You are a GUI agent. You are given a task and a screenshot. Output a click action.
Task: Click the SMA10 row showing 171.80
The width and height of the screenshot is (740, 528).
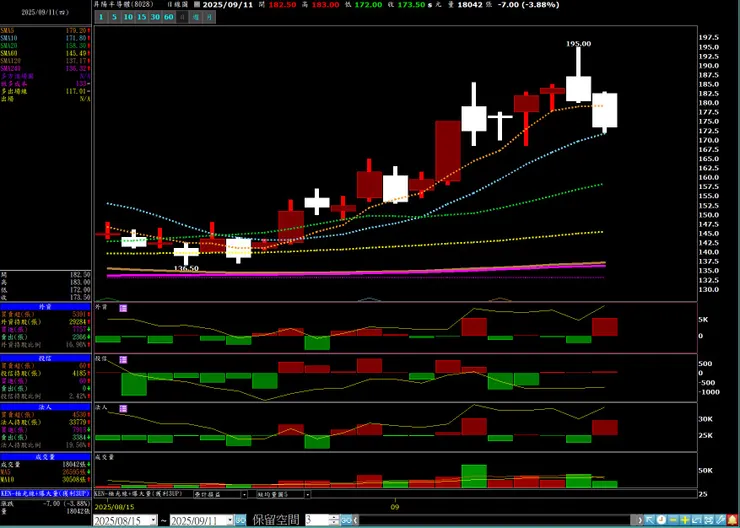[x=45, y=38]
